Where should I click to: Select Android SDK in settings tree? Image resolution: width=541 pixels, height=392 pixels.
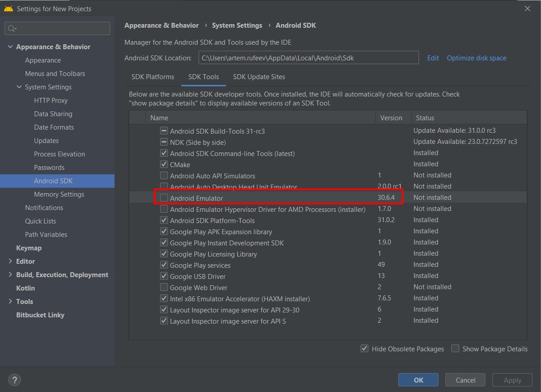click(57, 181)
